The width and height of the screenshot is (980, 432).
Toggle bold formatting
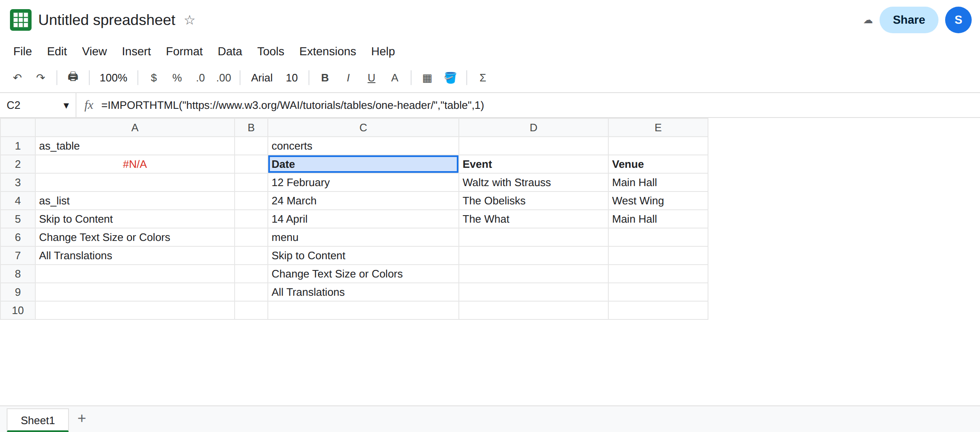(x=325, y=78)
